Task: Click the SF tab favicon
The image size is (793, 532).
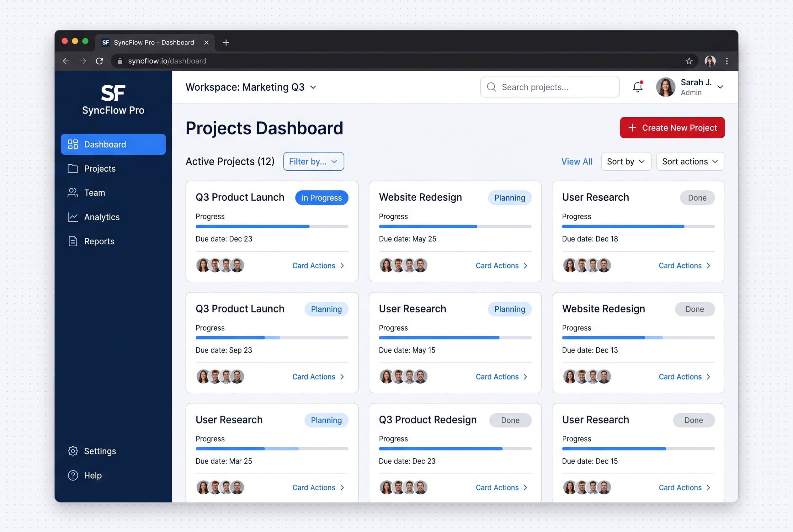Action: (x=105, y=42)
